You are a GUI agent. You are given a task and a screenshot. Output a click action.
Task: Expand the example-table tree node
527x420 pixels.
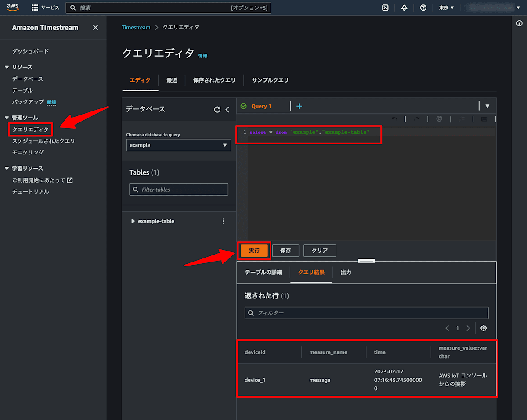[133, 221]
